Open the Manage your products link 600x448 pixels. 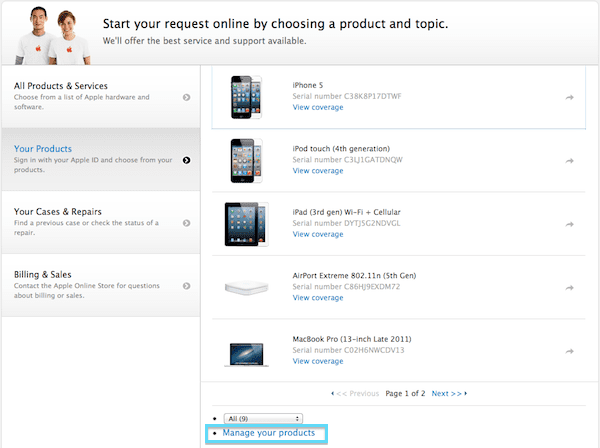[x=269, y=433]
